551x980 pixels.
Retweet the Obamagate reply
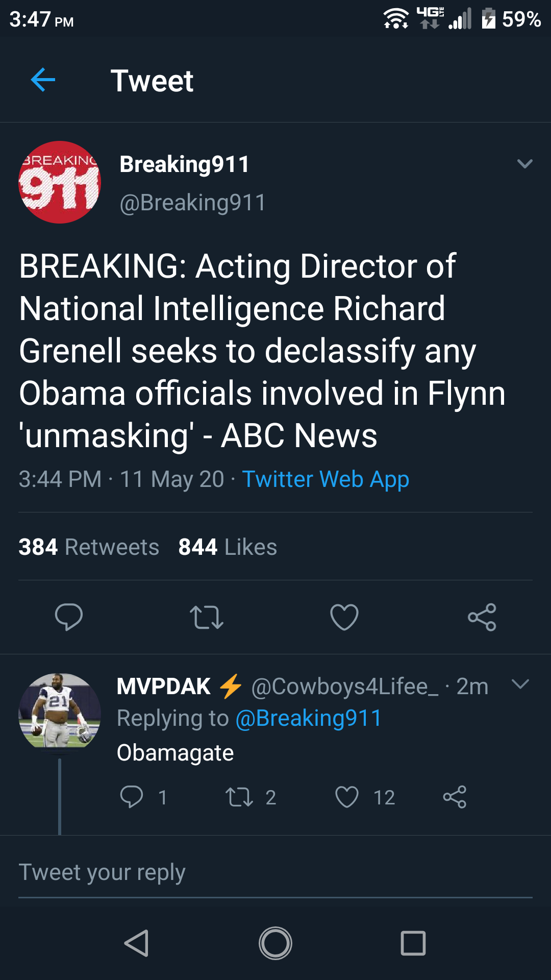click(239, 797)
